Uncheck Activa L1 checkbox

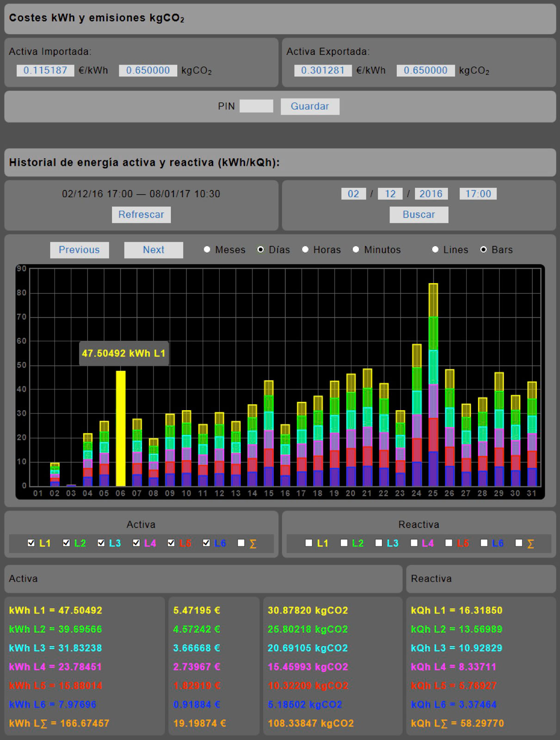tap(31, 543)
